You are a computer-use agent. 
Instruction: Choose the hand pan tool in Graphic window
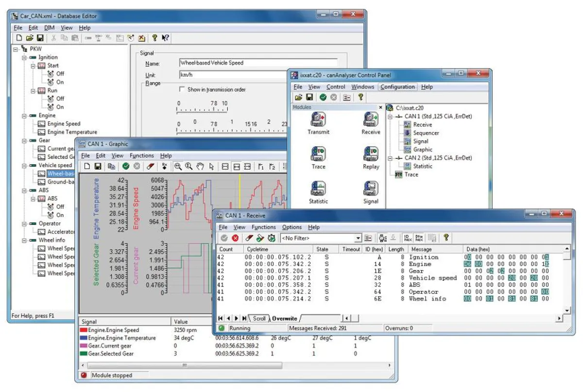200,166
